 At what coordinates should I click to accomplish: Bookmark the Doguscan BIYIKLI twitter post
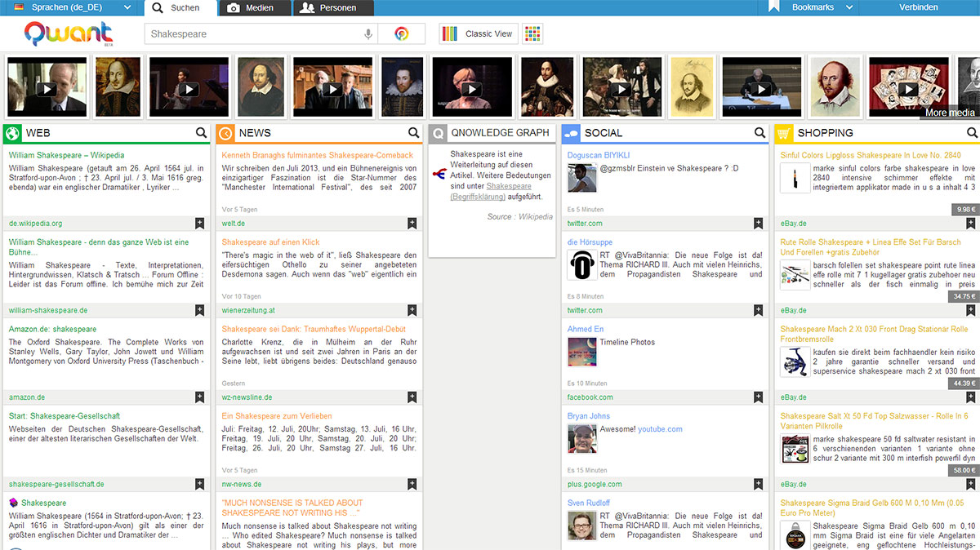click(x=759, y=223)
